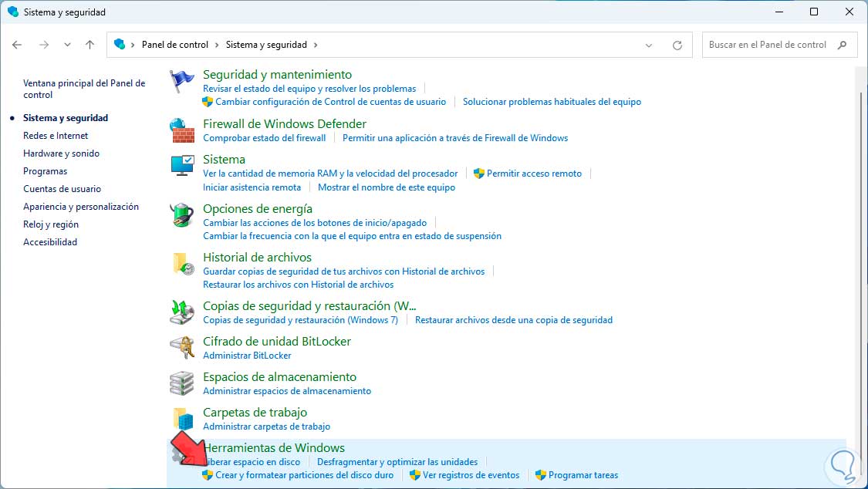Click Restaurar los archivos con Historial de archivos
Screen dimensions: 868x489
click(x=299, y=285)
